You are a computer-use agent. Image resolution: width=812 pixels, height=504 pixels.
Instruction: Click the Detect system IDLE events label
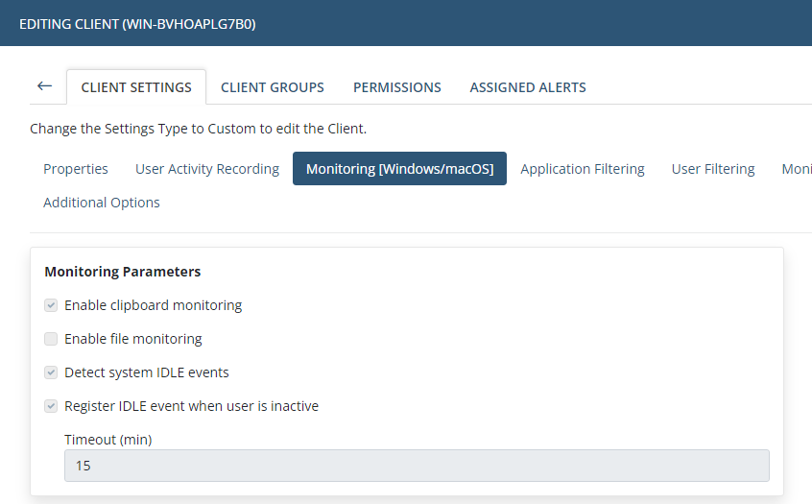147,372
